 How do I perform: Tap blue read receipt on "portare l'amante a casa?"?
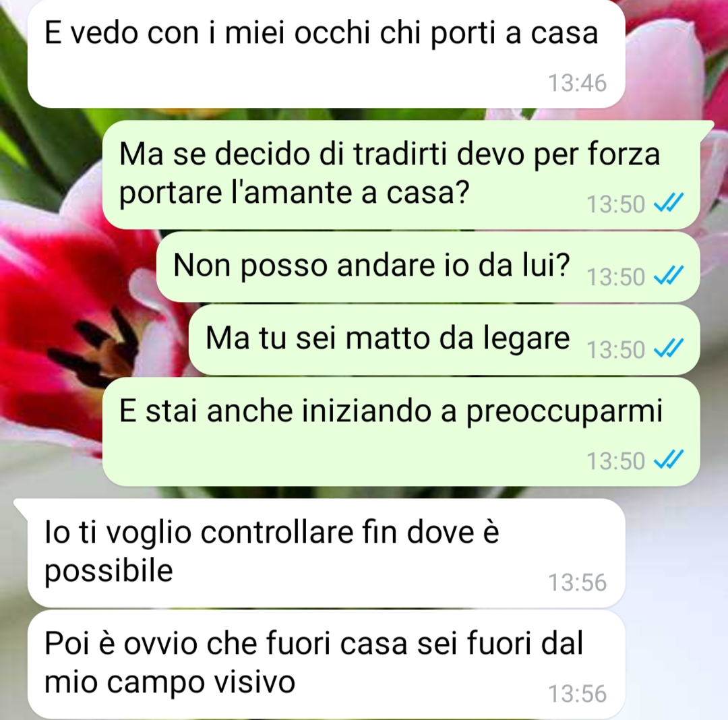click(669, 203)
